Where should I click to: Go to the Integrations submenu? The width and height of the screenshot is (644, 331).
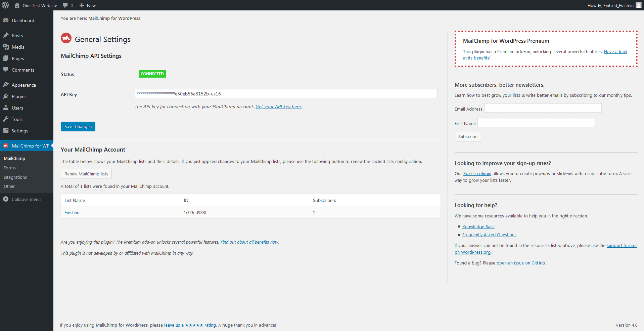click(15, 177)
